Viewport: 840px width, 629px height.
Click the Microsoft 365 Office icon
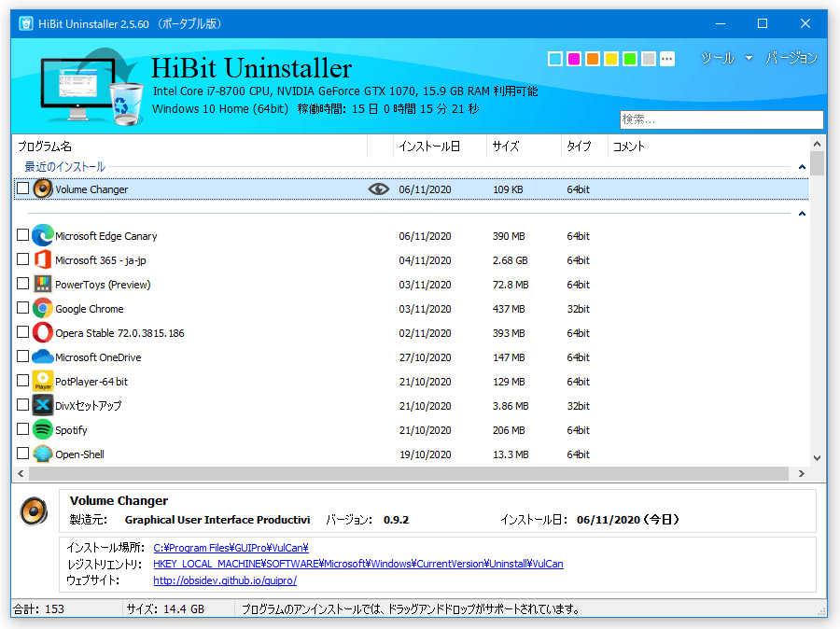(x=43, y=259)
